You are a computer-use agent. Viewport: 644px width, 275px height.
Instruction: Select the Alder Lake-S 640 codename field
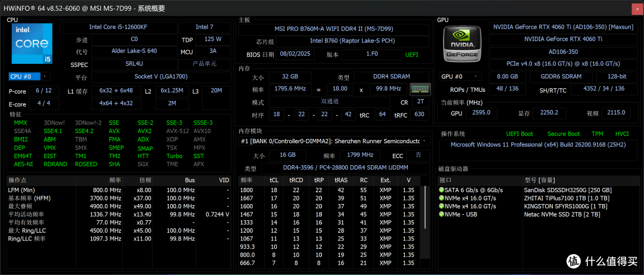click(134, 52)
